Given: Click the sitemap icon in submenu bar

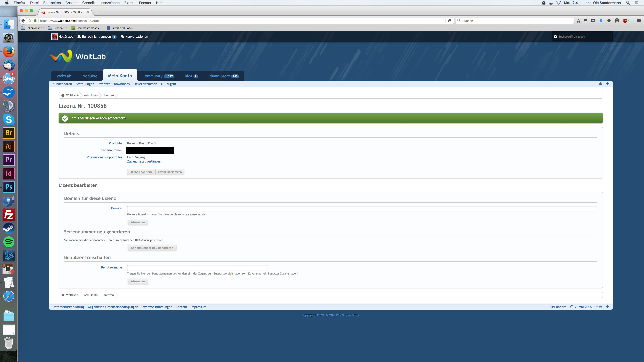Looking at the screenshot, I should point(600,84).
